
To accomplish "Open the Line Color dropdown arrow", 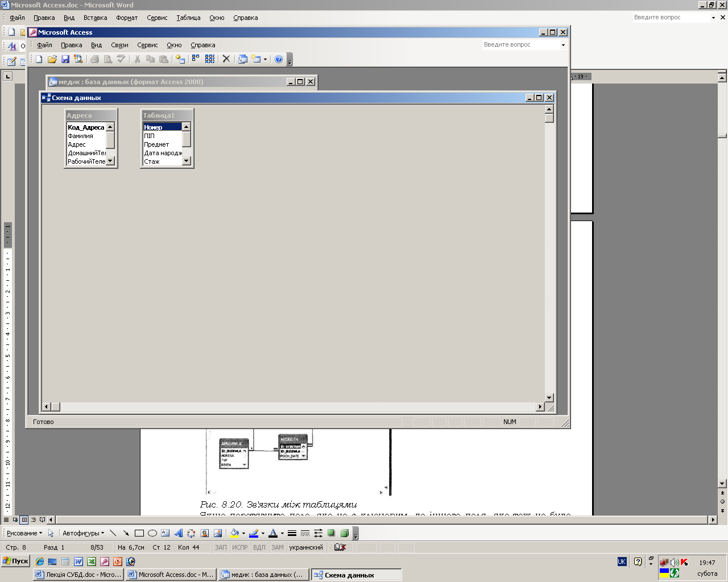I will coord(263,533).
